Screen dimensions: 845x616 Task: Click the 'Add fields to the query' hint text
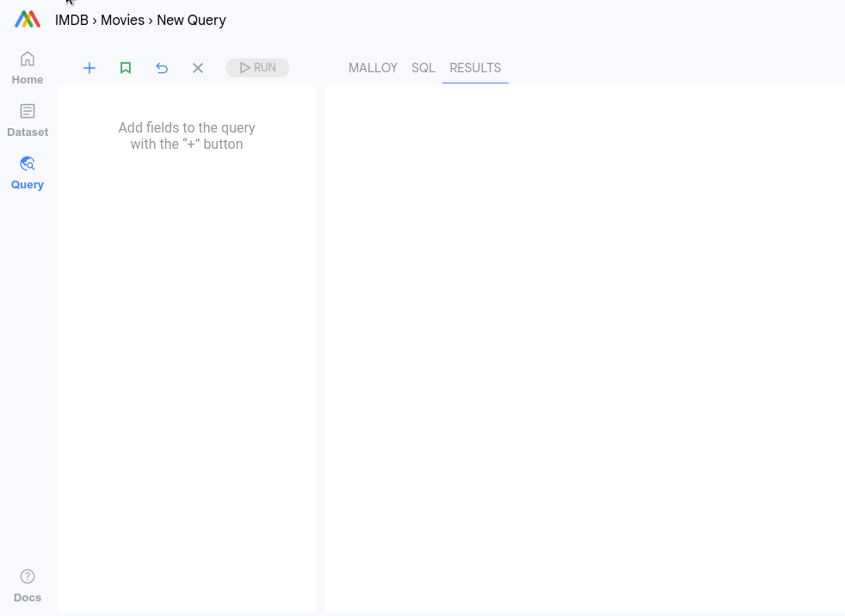tap(187, 136)
